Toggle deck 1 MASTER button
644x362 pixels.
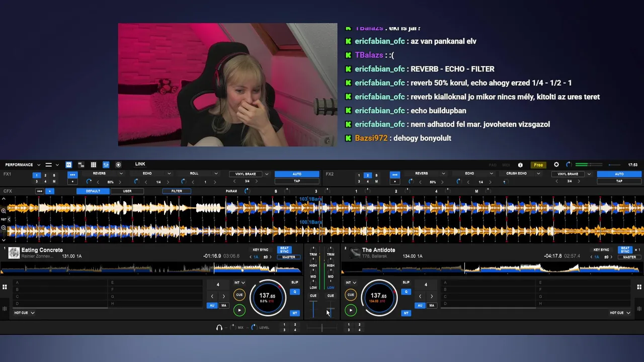tap(289, 257)
